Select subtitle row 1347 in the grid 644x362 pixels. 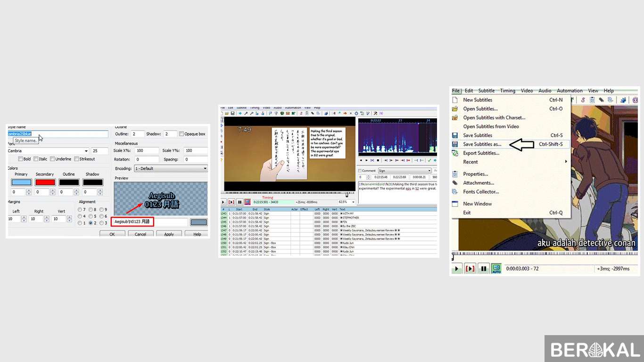coord(329,230)
